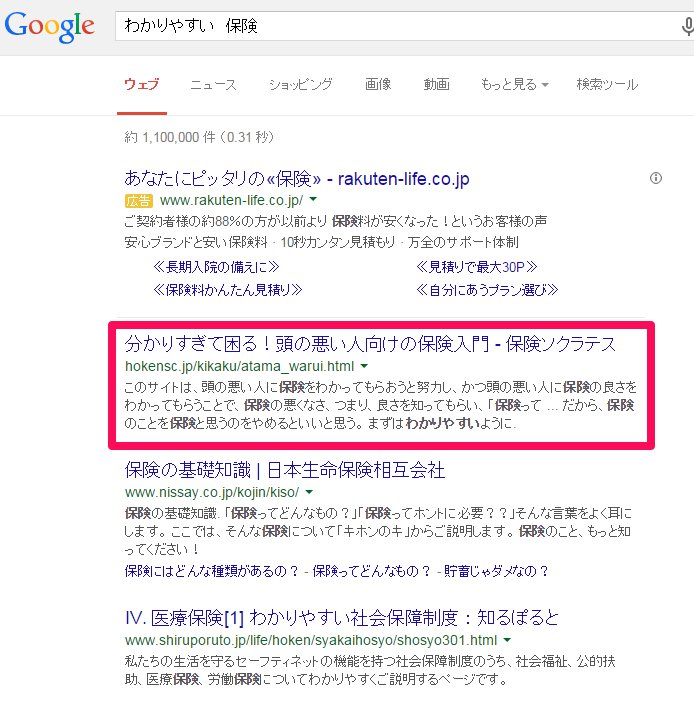Click the Google logo
The height and width of the screenshot is (706, 694).
coord(50,27)
